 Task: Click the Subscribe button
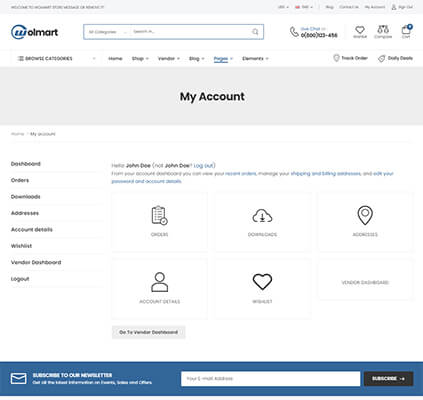click(x=388, y=379)
